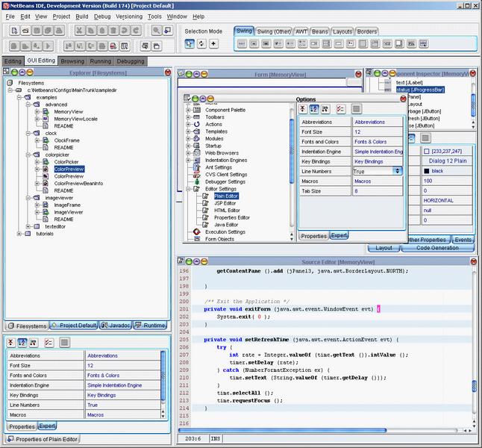
Task: Click the sort by type icon in the bottom-left properties toolbar
Action: click(34, 343)
